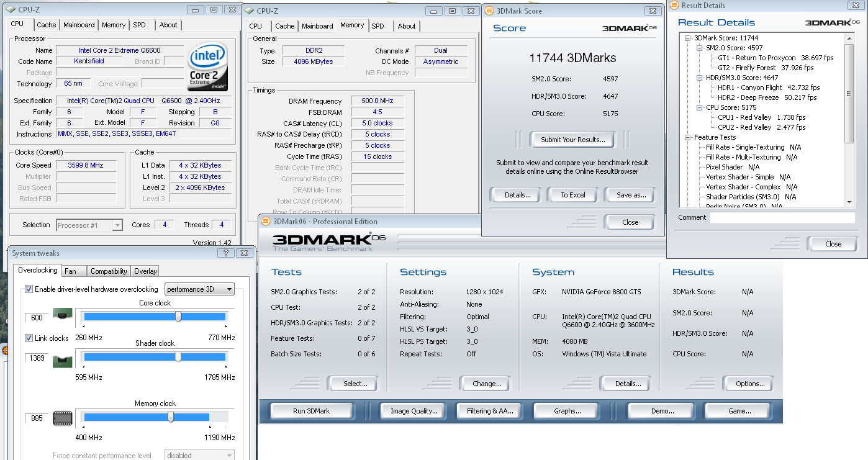The image size is (868, 460).
Task: Open Filtering & AA settings
Action: pos(490,411)
